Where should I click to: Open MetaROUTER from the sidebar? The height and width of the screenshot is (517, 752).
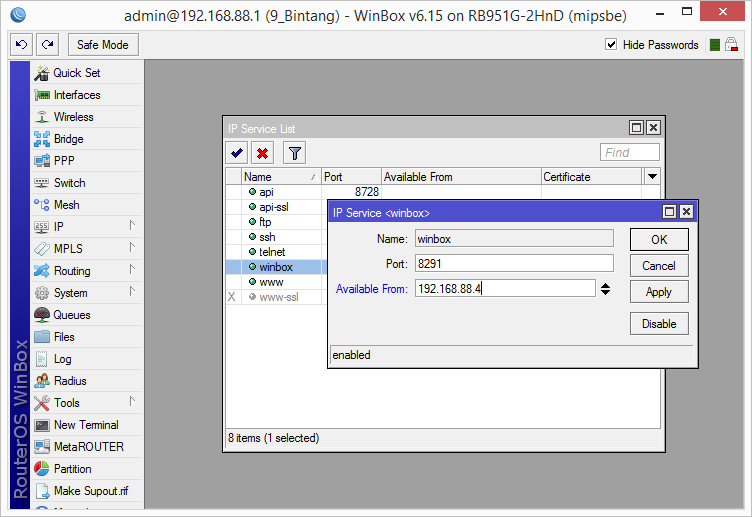click(x=88, y=447)
